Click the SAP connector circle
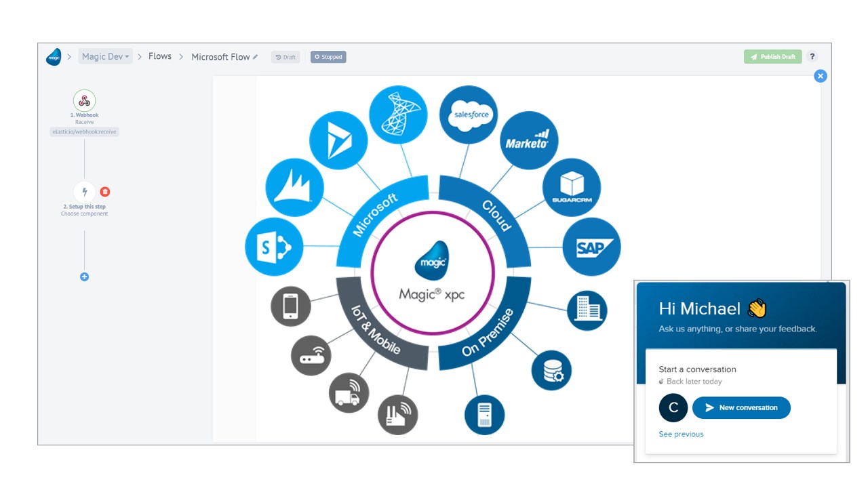Image resolution: width=868 pixels, height=488 pixels. click(591, 247)
